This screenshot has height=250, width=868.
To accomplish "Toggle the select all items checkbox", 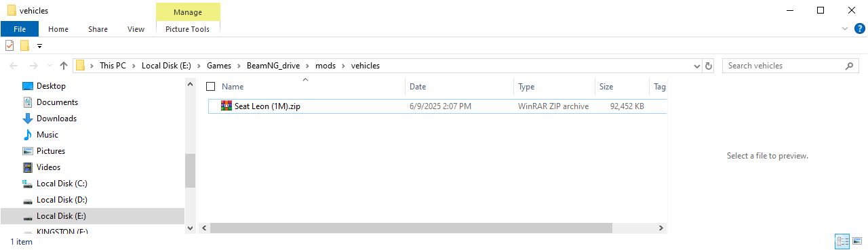I will pos(211,87).
